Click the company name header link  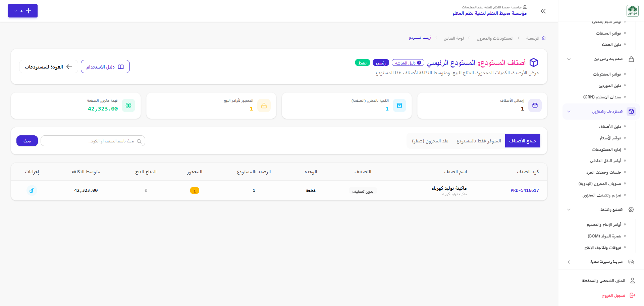click(490, 13)
